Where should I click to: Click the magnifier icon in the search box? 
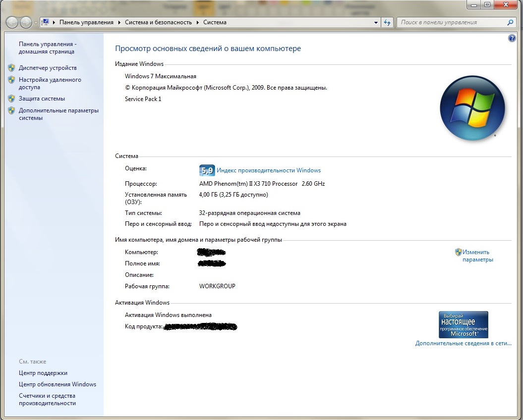coord(511,22)
